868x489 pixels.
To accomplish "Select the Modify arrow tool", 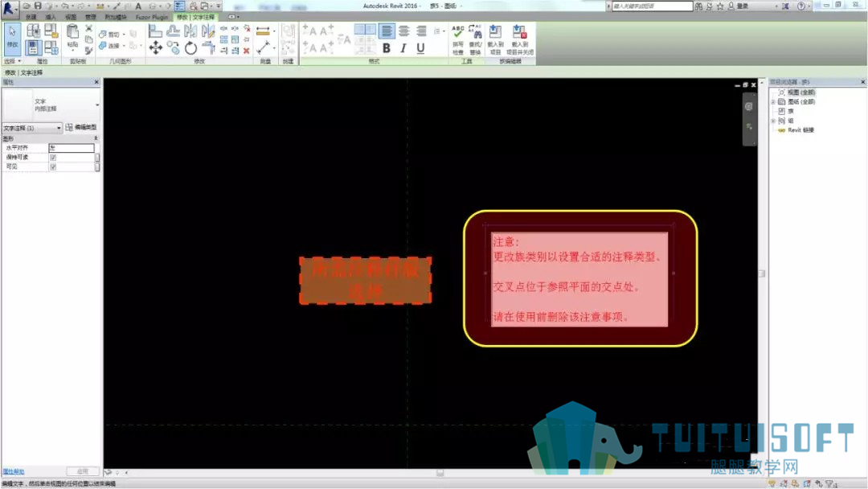I will click(12, 39).
